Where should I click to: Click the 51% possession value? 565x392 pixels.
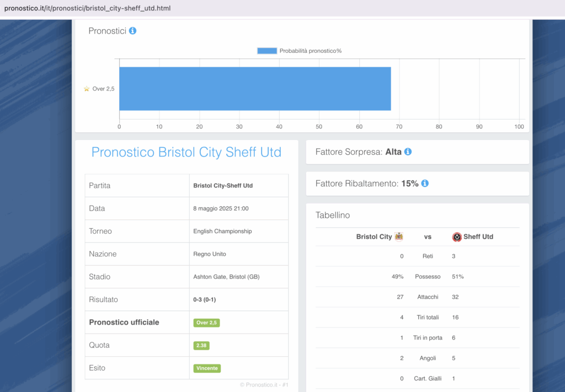(x=457, y=277)
